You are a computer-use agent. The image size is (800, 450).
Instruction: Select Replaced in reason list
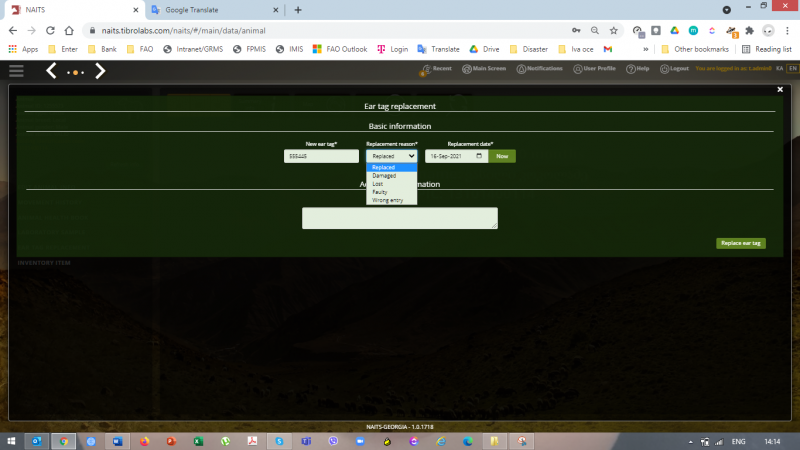point(391,167)
